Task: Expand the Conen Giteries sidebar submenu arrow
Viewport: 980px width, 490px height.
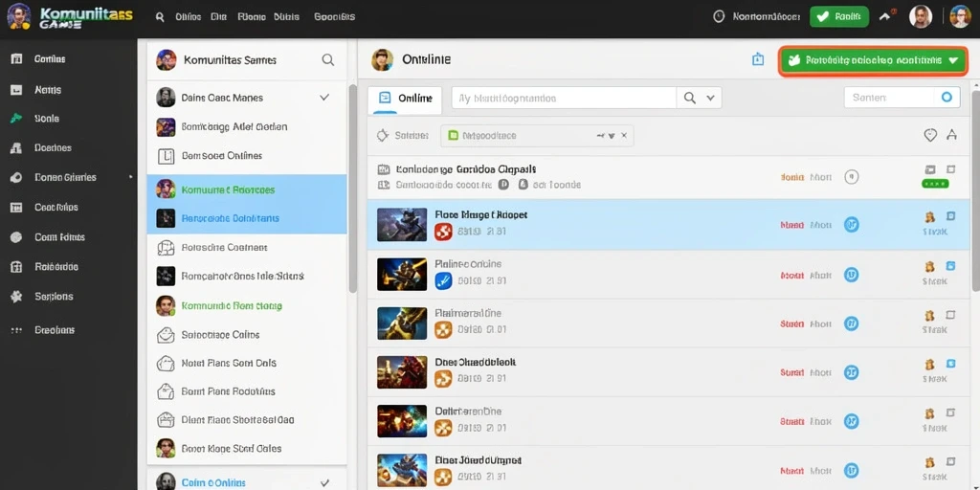Action: (130, 177)
